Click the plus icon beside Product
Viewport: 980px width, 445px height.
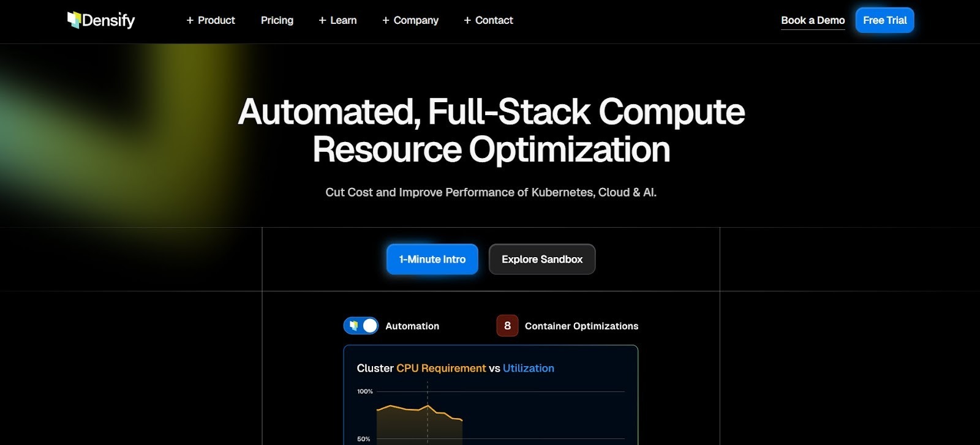pos(189,20)
